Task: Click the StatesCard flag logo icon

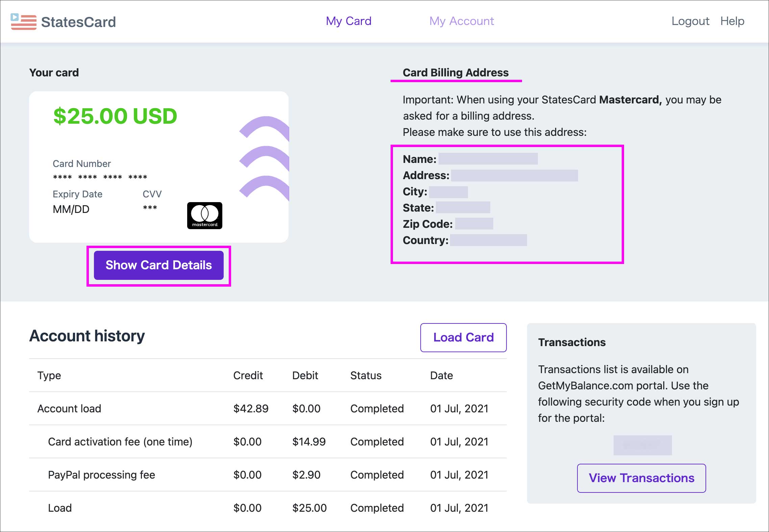Action: click(x=23, y=22)
